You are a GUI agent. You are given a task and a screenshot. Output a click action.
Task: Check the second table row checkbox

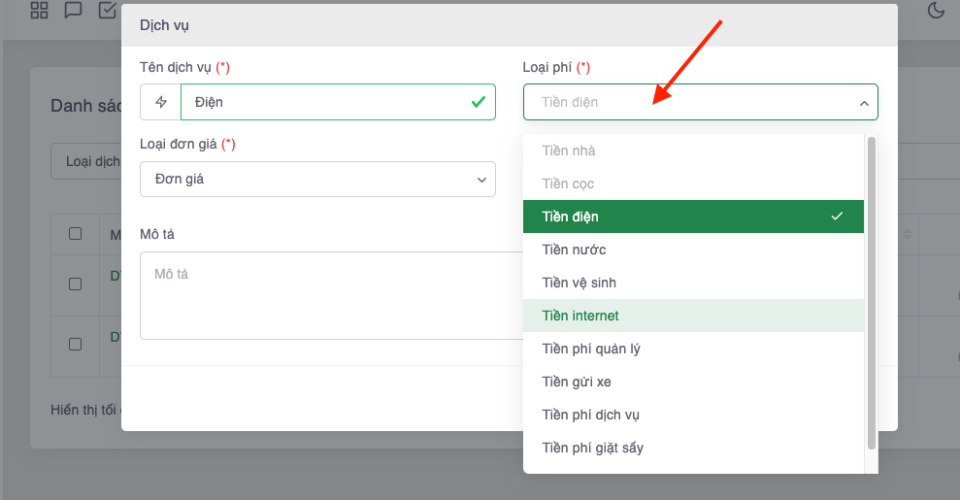(75, 344)
